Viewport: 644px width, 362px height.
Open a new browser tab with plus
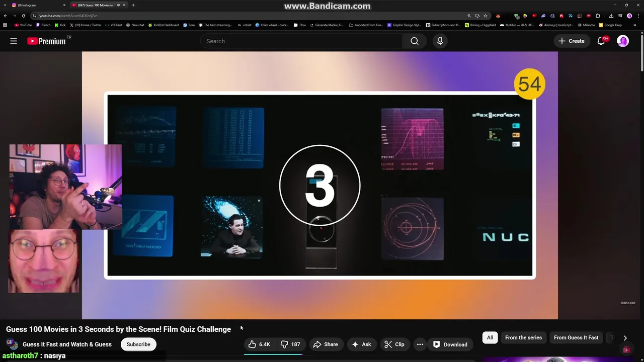[x=133, y=5]
